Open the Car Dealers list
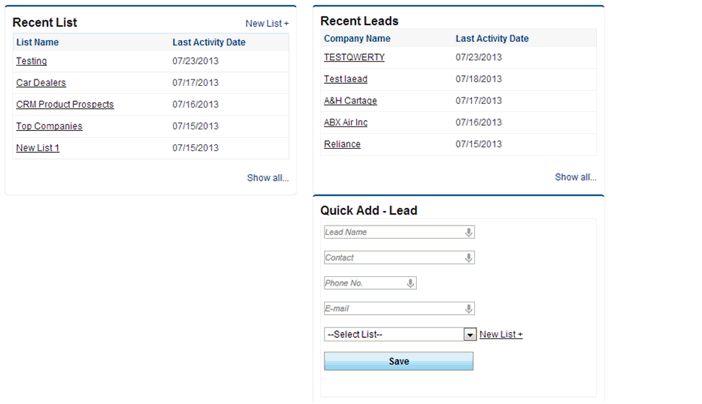Viewport: 702px width, 404px height. (41, 83)
